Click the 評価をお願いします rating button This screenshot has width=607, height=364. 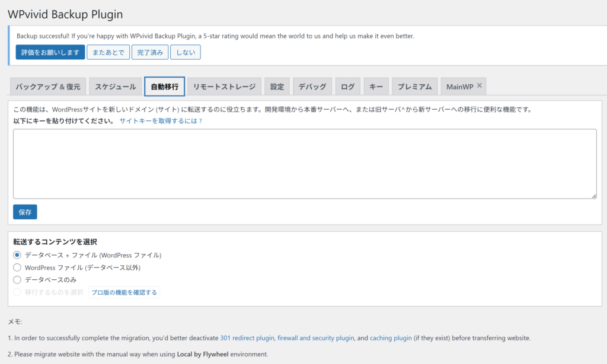50,52
